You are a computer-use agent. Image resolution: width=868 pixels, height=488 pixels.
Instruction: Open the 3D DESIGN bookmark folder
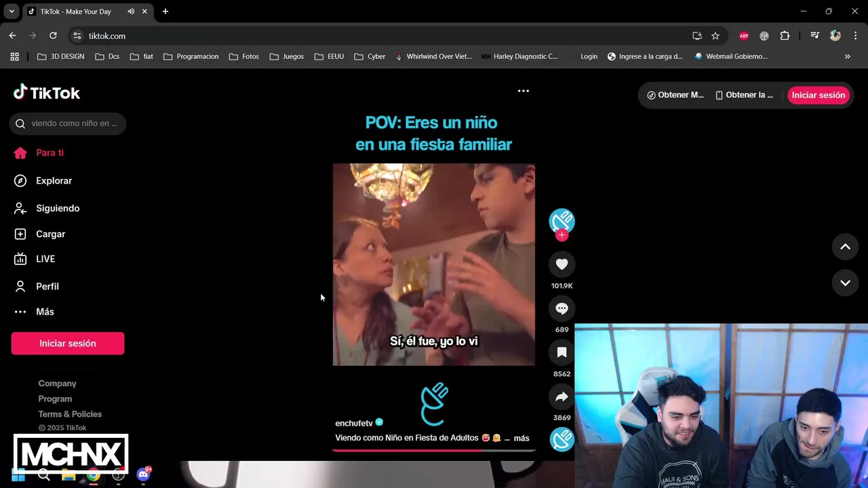[61, 56]
